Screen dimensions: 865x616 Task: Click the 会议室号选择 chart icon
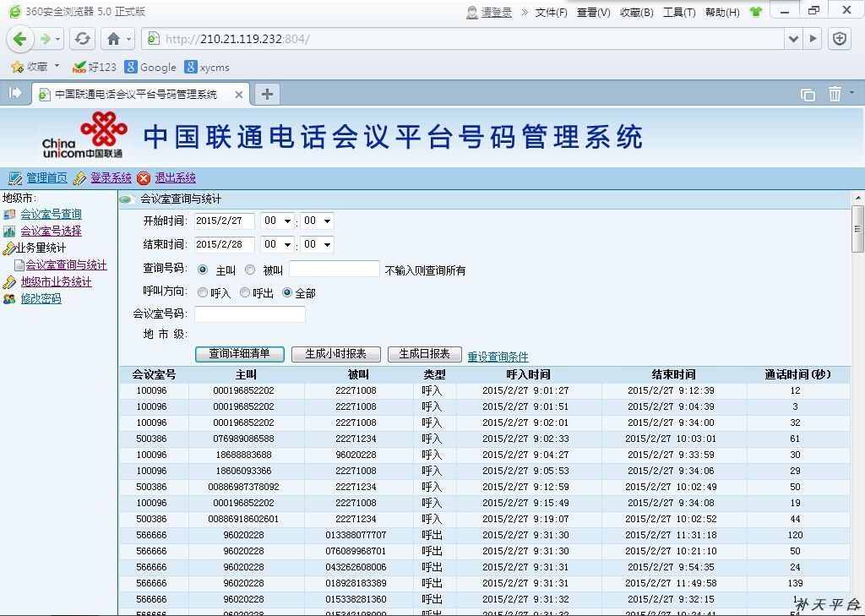(9, 232)
